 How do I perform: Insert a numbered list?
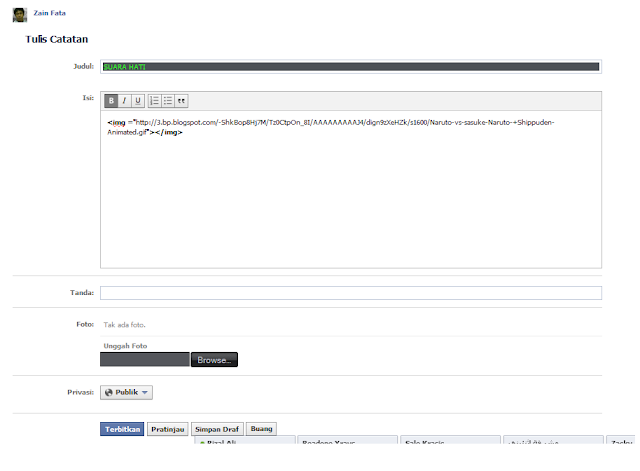click(154, 101)
